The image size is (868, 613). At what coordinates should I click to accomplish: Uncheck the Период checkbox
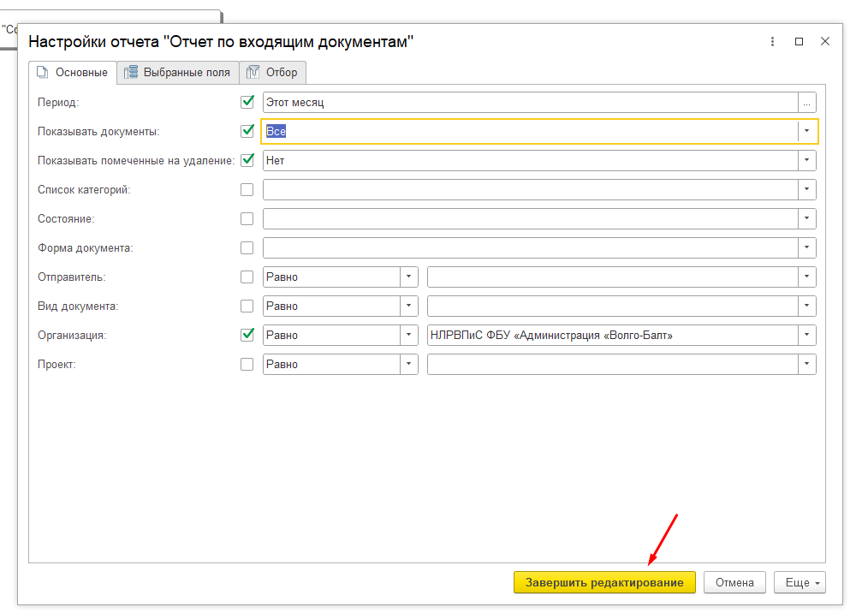(247, 102)
